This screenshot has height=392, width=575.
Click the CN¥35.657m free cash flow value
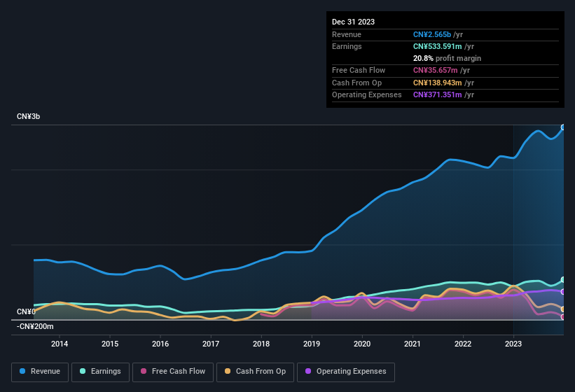coord(436,70)
